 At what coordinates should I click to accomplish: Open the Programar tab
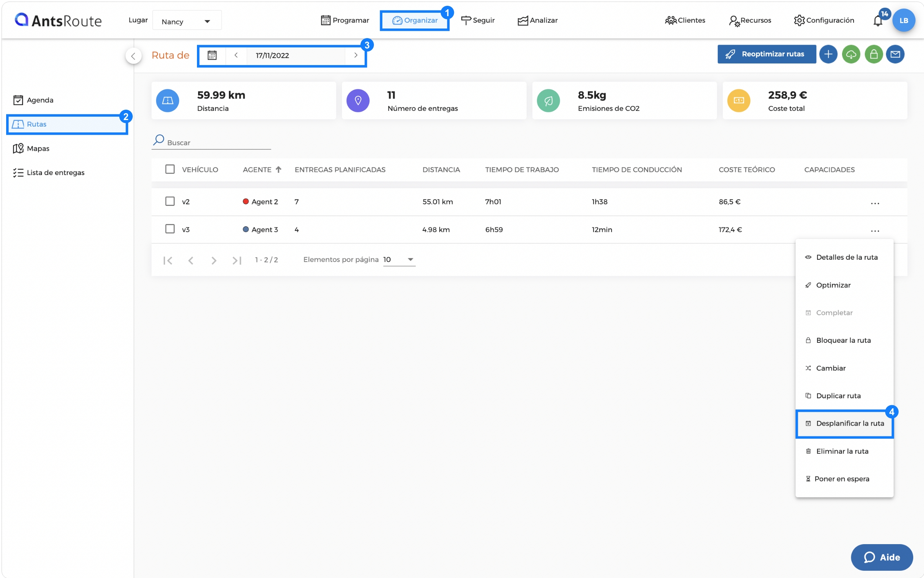[x=345, y=20]
